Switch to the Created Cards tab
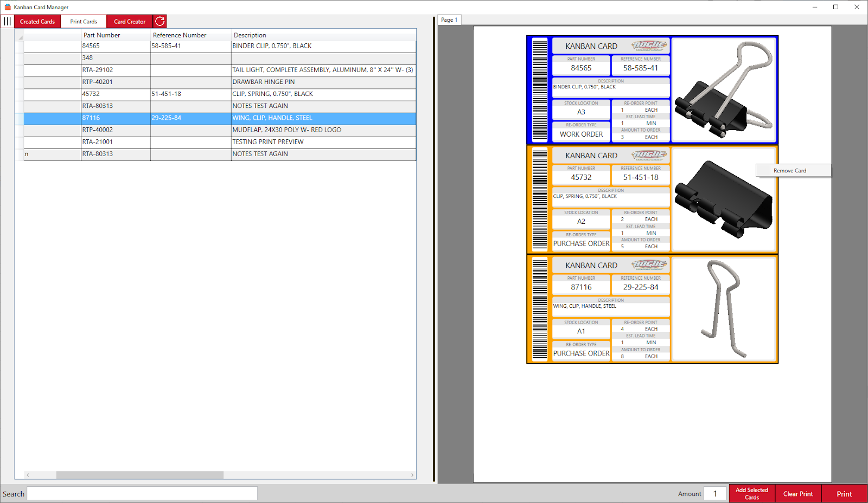Screen dimensions: 868x503 click(37, 22)
